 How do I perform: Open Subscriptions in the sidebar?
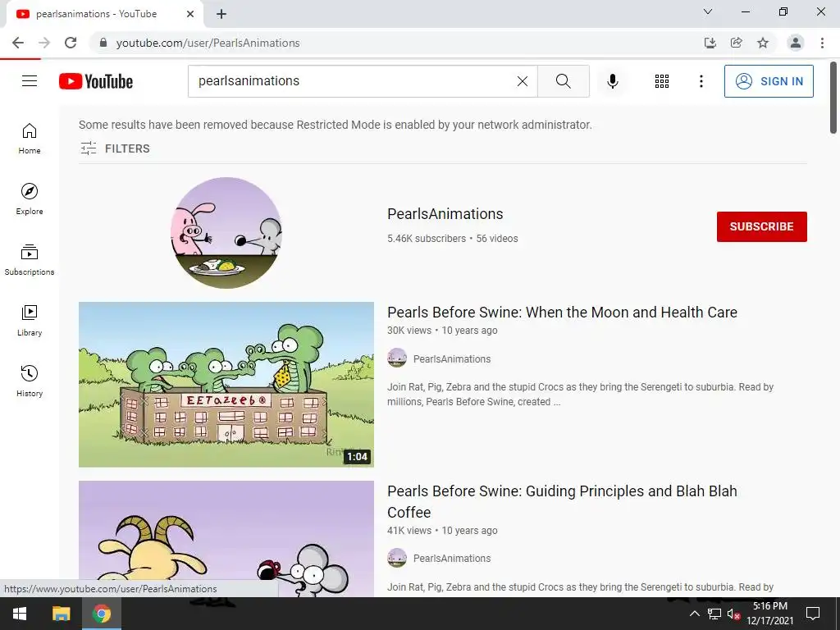coord(30,260)
